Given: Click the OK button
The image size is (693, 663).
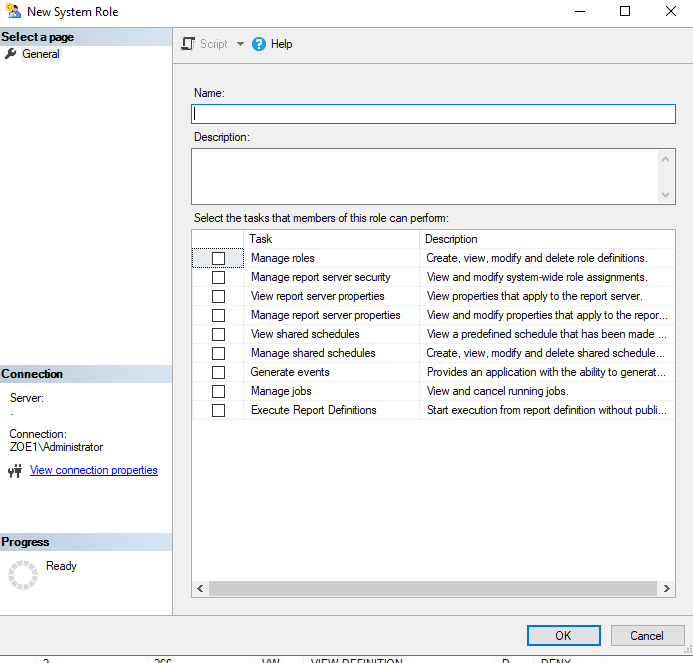Looking at the screenshot, I should click(564, 636).
